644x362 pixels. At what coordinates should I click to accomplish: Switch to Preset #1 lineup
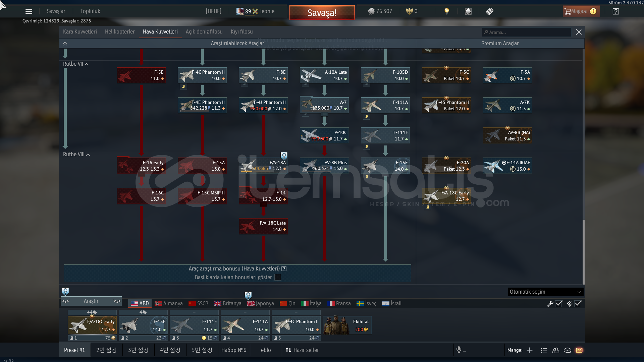click(x=74, y=350)
